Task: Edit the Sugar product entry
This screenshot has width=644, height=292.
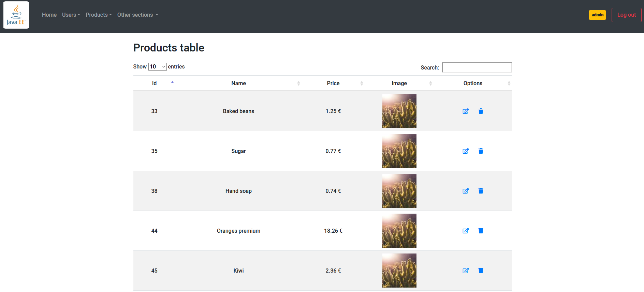Action: point(466,151)
